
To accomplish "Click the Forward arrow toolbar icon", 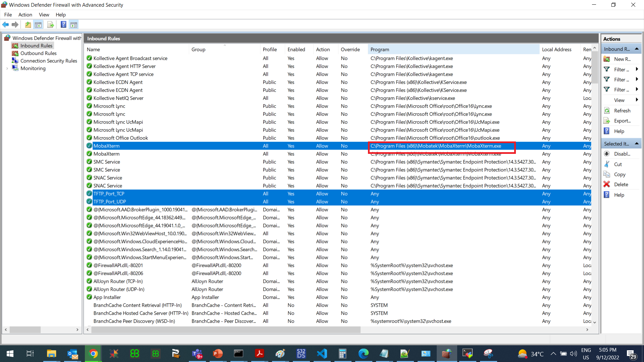I will coord(15,24).
